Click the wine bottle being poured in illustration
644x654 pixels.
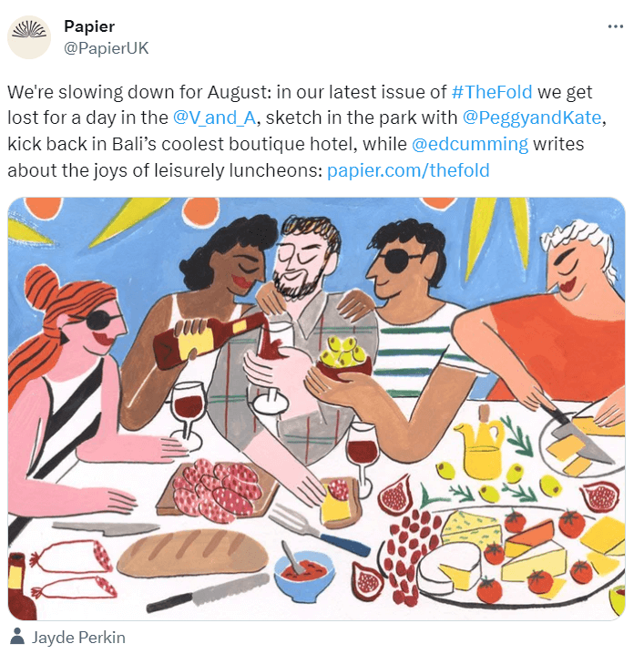click(x=209, y=340)
